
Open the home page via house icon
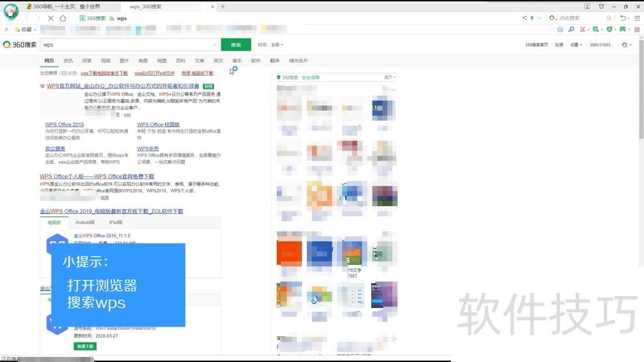click(x=63, y=18)
